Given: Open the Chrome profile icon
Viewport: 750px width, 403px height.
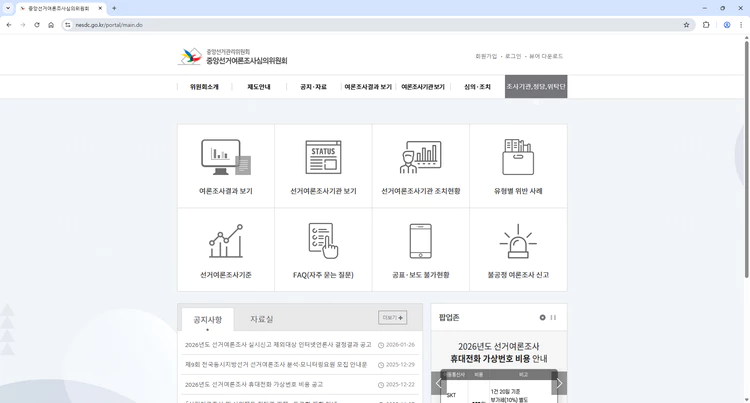Looking at the screenshot, I should pos(727,25).
